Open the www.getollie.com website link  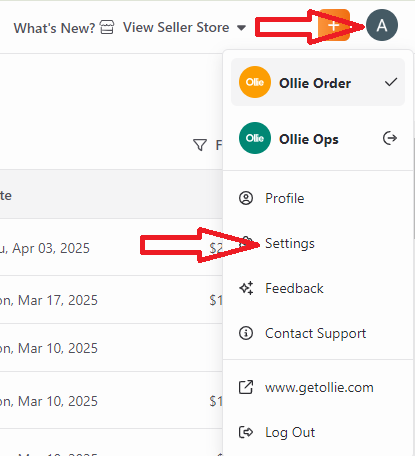319,387
